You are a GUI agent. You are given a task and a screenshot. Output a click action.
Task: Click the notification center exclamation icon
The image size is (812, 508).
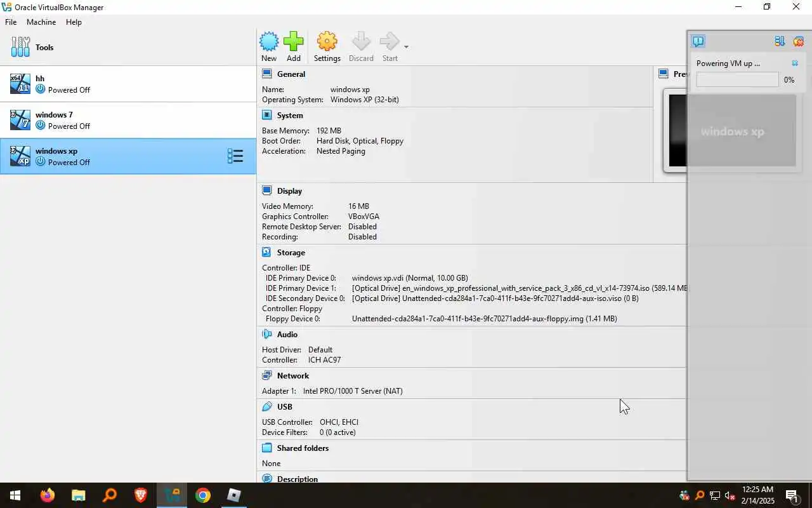coord(698,41)
